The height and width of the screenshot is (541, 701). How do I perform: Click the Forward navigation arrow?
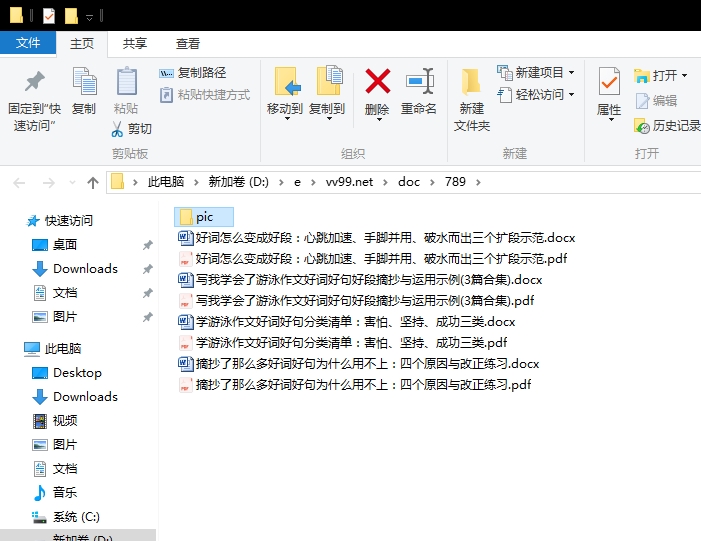48,182
